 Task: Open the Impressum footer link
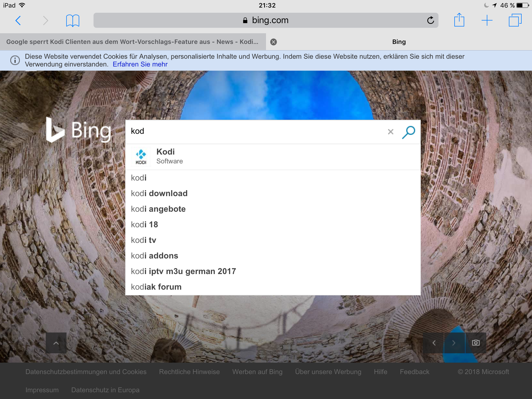point(42,390)
